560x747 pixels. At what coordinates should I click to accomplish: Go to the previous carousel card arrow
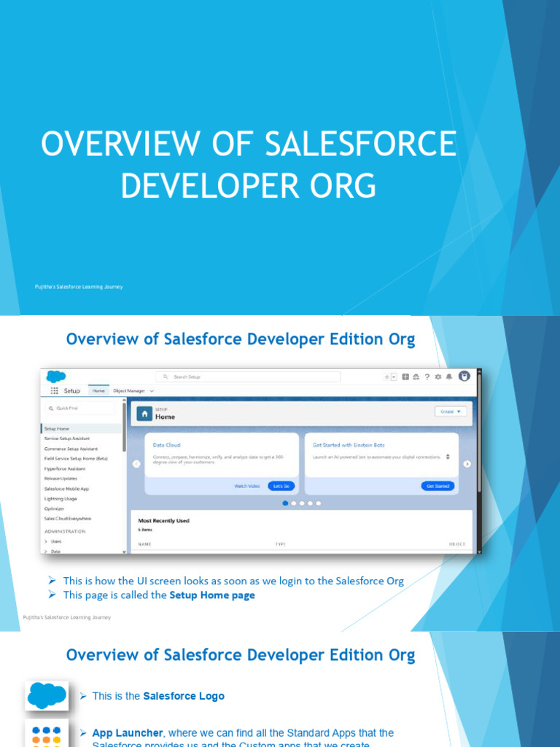[x=136, y=463]
